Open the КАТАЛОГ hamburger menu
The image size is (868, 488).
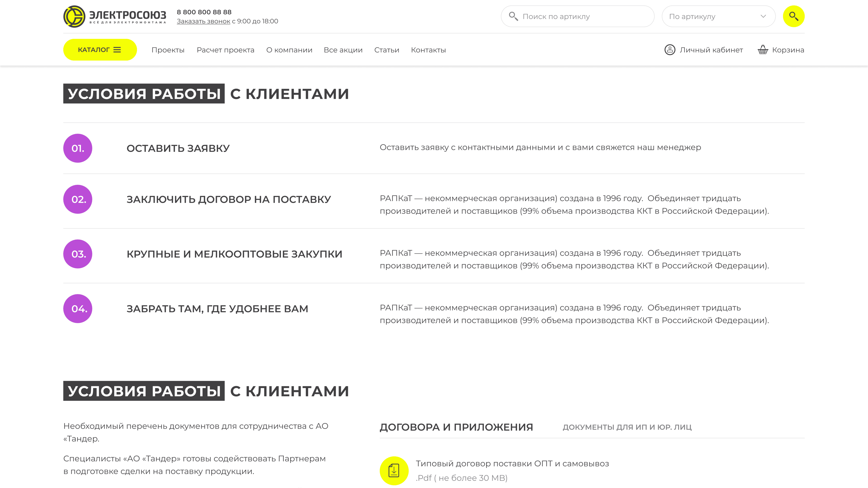pyautogui.click(x=100, y=50)
